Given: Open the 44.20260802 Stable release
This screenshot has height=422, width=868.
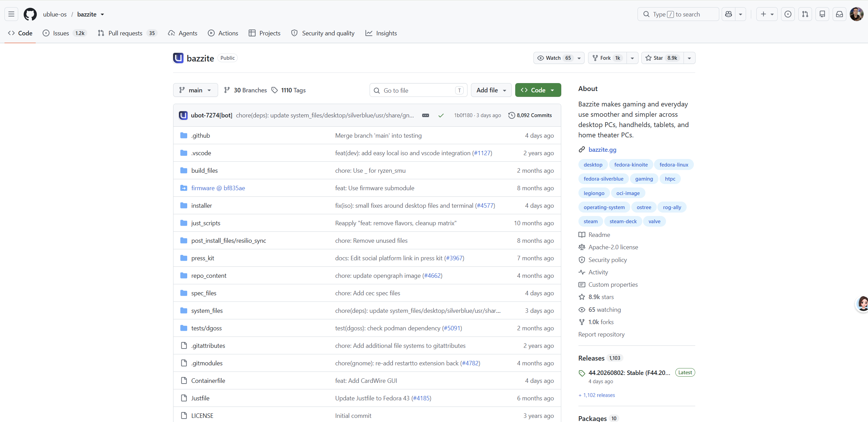Looking at the screenshot, I should coord(629,373).
